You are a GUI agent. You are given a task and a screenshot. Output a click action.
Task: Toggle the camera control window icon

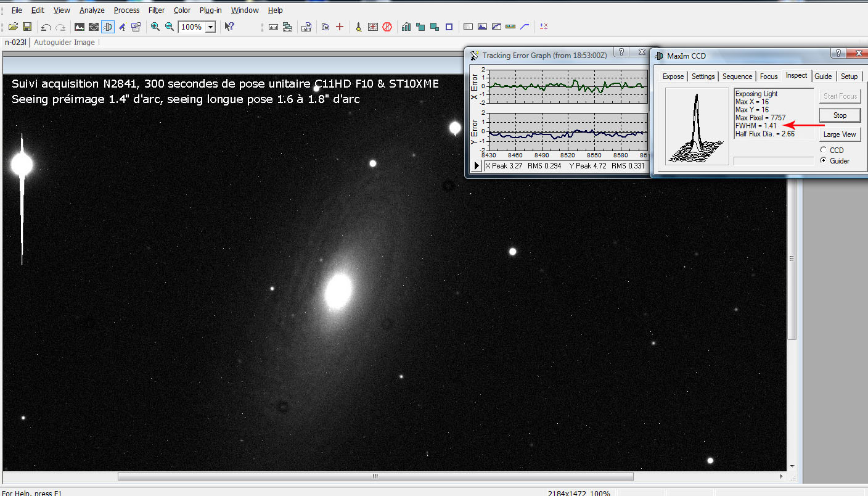pos(108,27)
